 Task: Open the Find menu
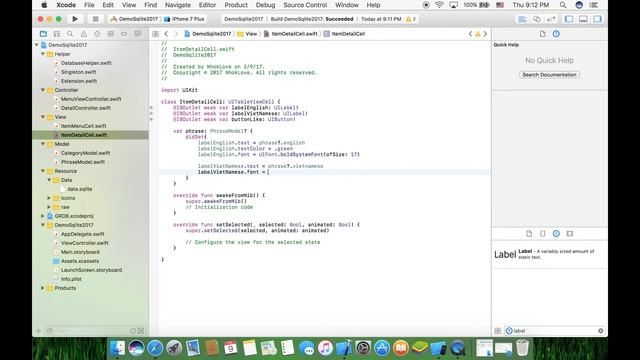pos(150,5)
